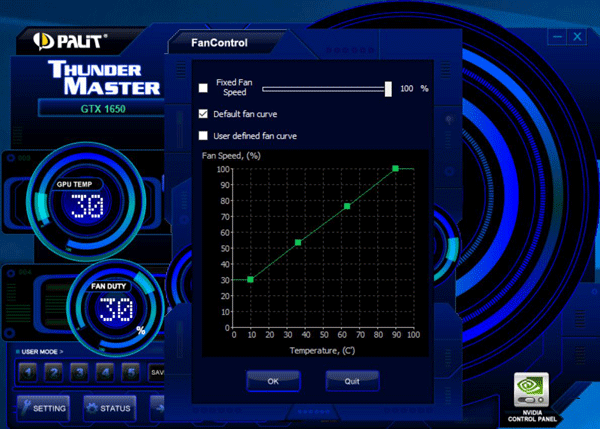This screenshot has height=429, width=600.
Task: Click the Temperature, (C') axis label
Action: 322,351
